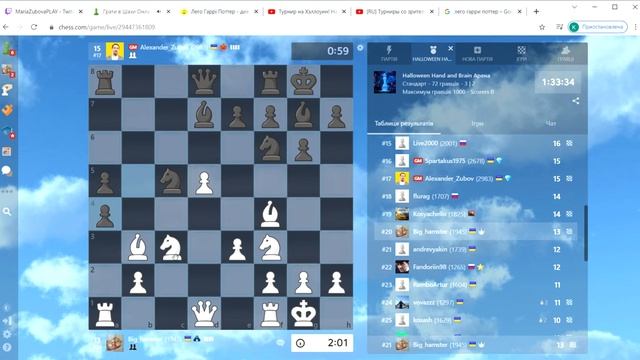Bookmark this page with the star icon
This screenshot has height=360, width=640.
click(x=542, y=27)
